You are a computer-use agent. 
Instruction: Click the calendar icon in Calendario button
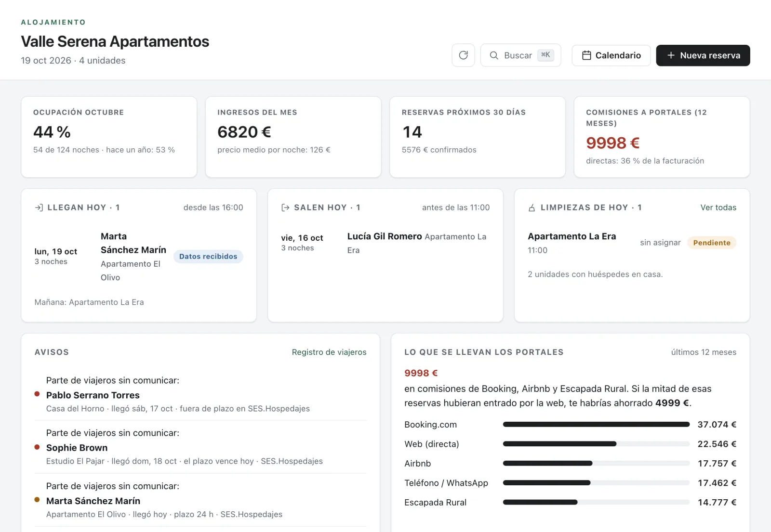pyautogui.click(x=586, y=55)
